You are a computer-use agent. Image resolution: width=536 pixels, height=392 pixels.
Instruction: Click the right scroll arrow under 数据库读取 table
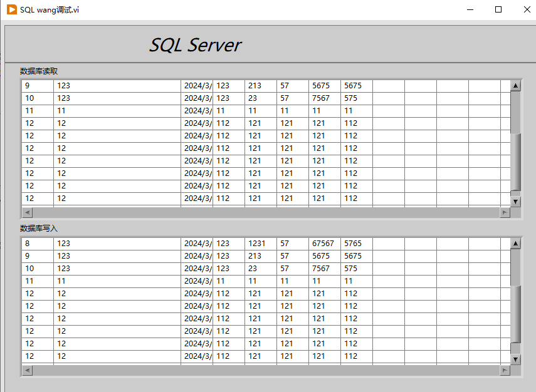coord(505,212)
